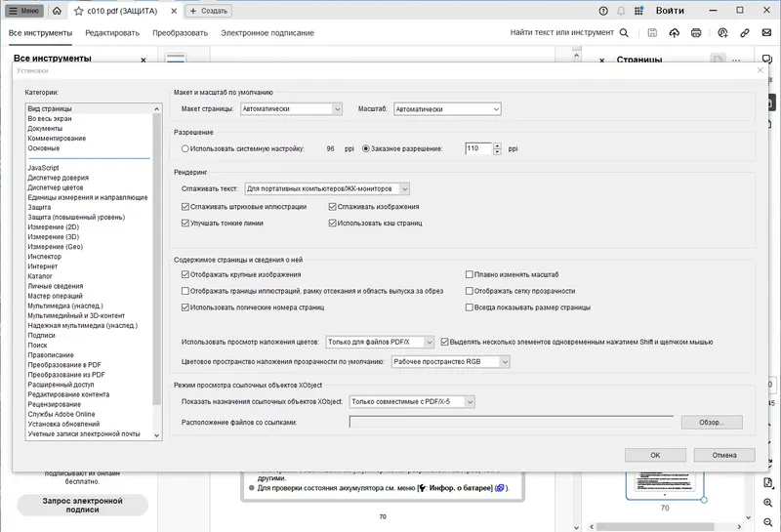Image resolution: width=781 pixels, height=532 pixels.
Task: Click the share with others icon
Action: point(722,33)
